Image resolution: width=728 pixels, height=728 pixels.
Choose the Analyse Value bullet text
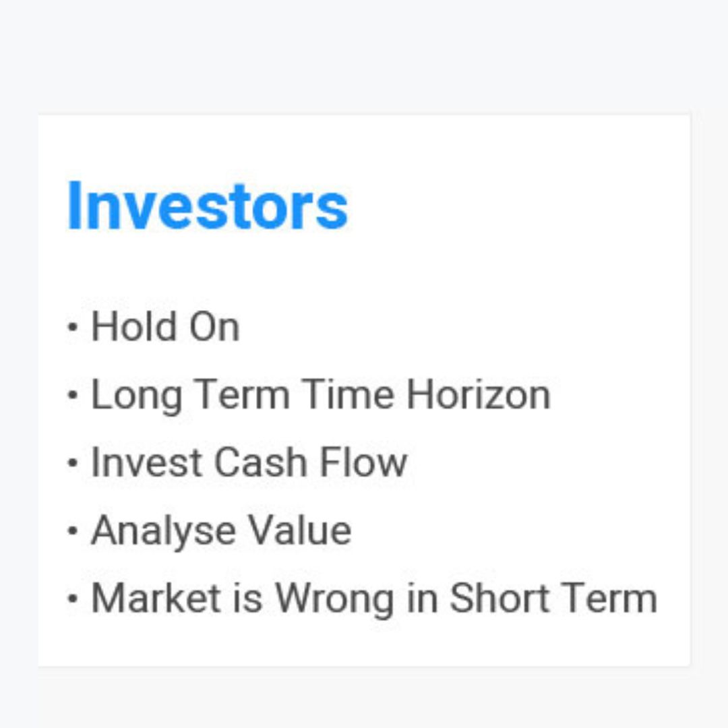click(221, 530)
